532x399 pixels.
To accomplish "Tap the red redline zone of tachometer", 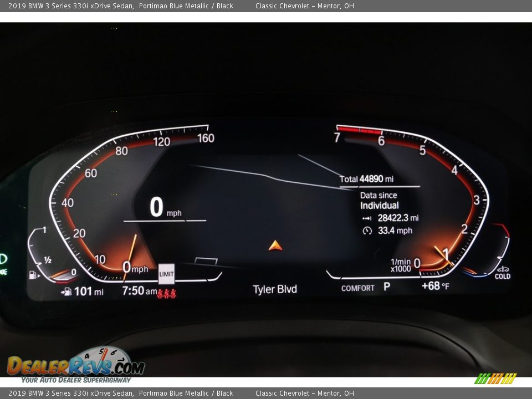I will point(359,130).
